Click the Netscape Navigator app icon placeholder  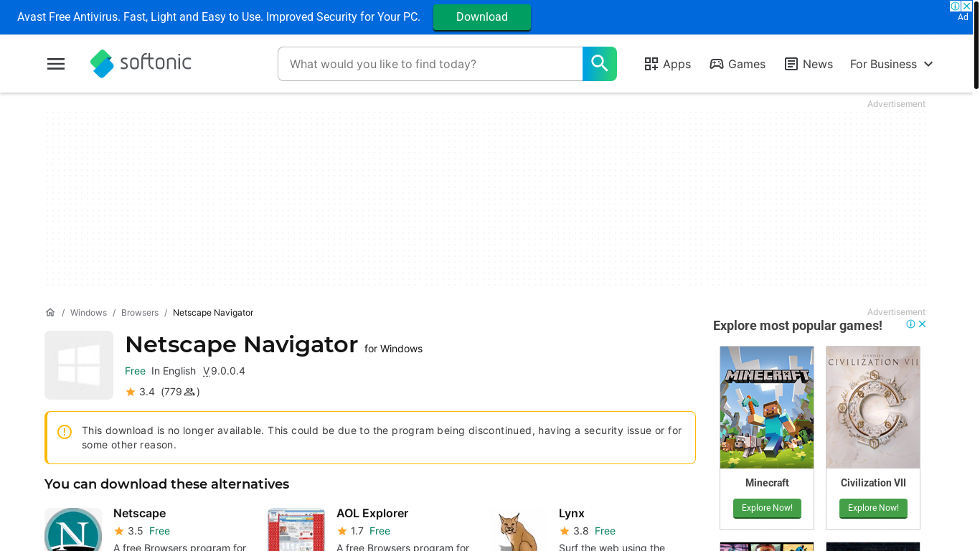[79, 365]
